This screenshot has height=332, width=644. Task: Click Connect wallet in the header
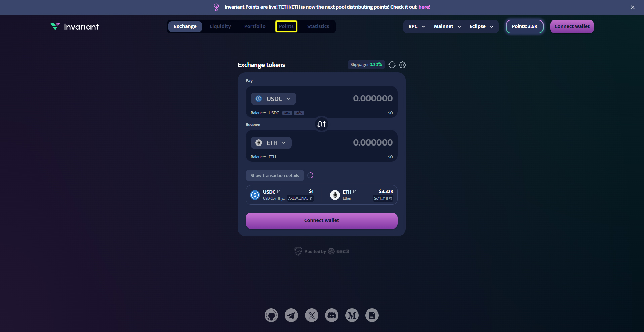tap(572, 27)
